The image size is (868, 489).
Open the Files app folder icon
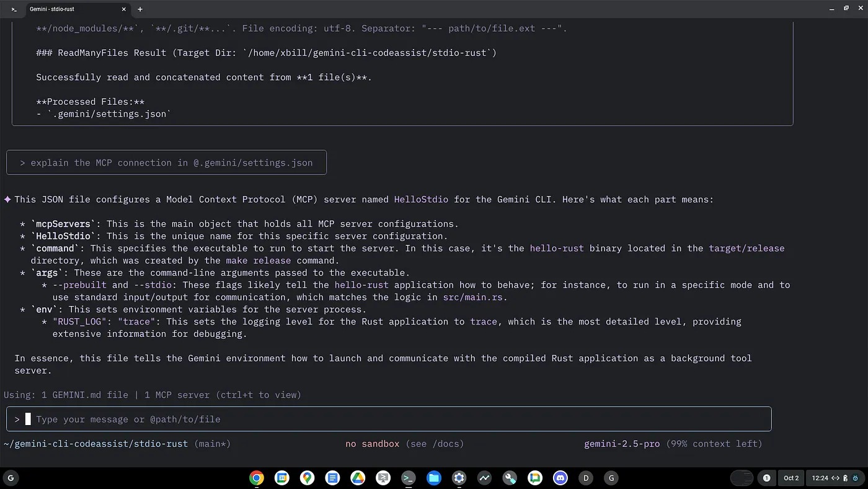click(x=433, y=478)
